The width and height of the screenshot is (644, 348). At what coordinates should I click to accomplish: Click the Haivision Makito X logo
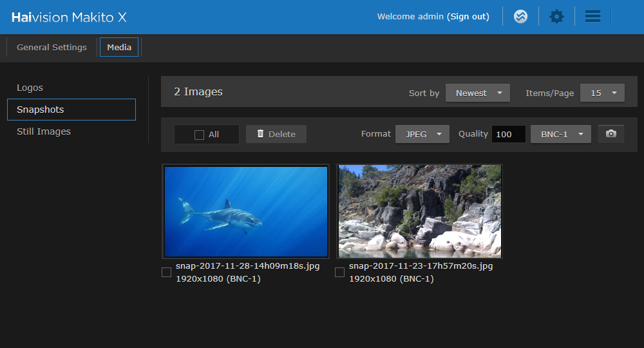tap(69, 17)
